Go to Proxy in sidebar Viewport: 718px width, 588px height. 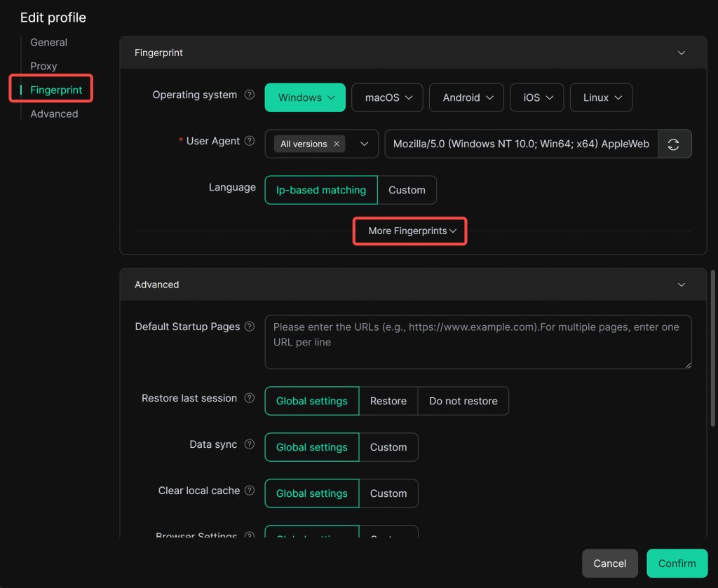(43, 66)
